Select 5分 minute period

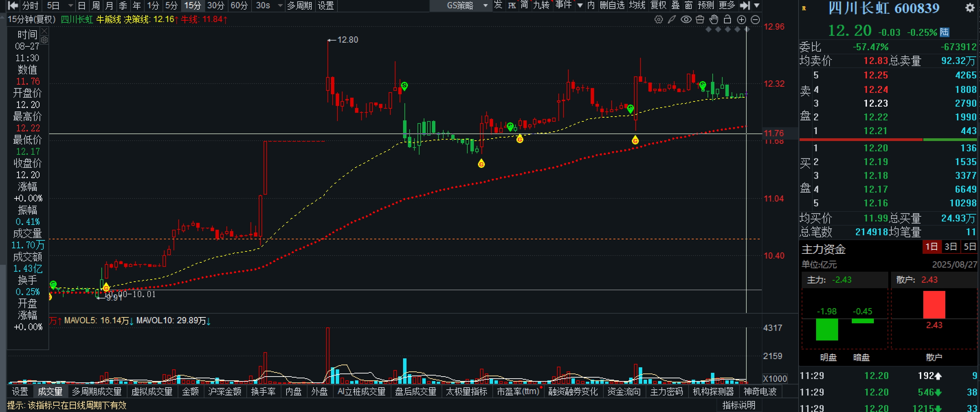(171, 6)
